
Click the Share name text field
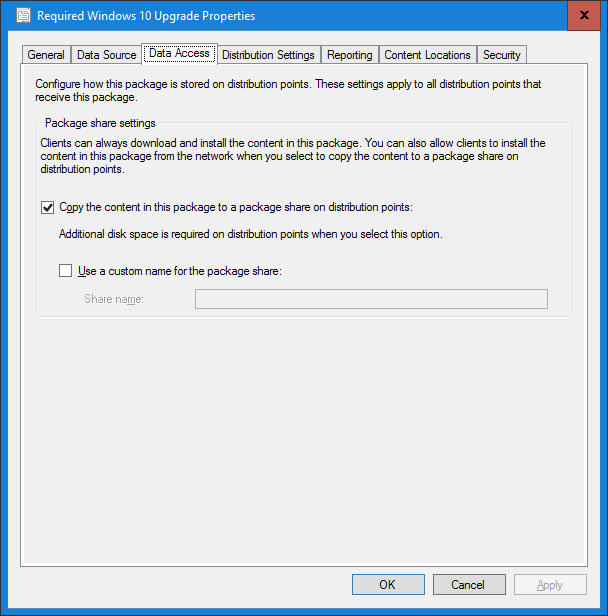coord(371,299)
